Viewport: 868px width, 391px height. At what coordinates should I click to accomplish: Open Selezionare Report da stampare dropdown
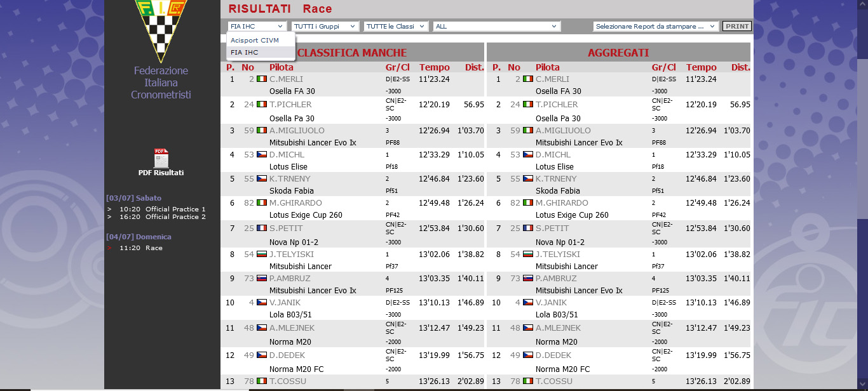pos(656,27)
